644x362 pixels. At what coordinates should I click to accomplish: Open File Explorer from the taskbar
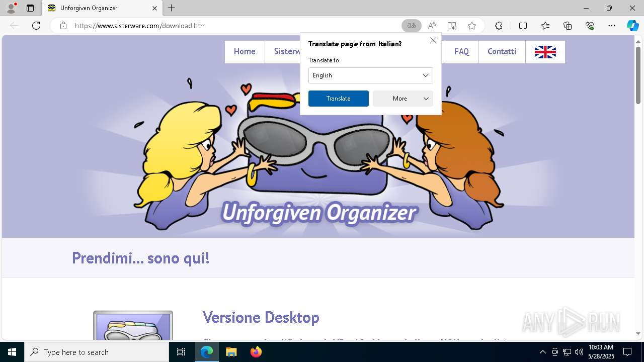(231, 352)
